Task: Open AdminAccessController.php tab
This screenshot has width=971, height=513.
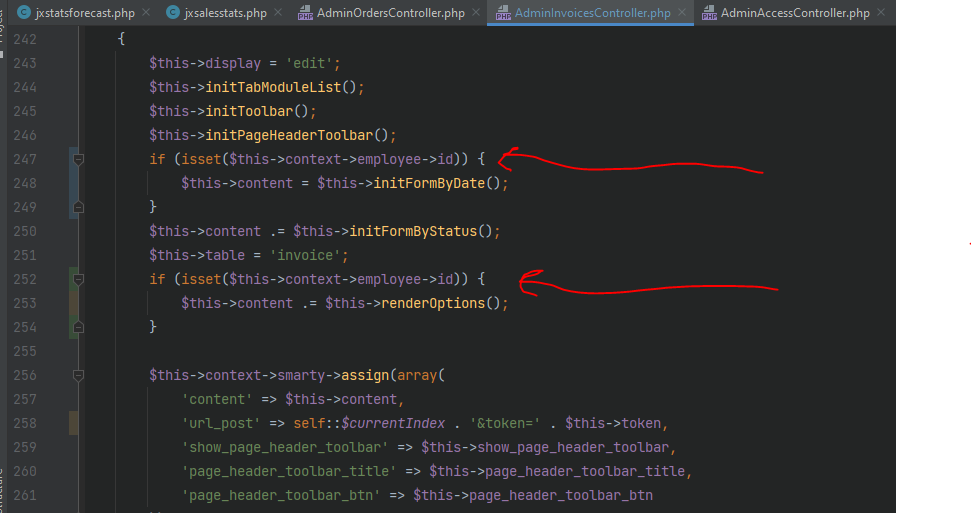Action: [x=795, y=12]
